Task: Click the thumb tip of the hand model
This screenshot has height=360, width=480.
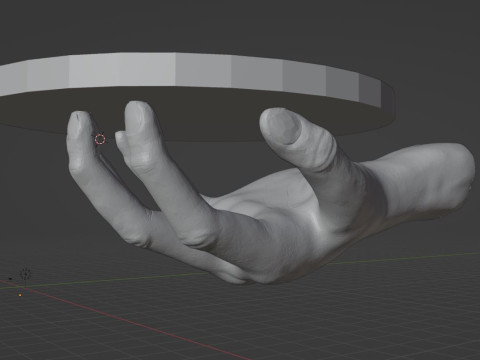Action: click(280, 125)
